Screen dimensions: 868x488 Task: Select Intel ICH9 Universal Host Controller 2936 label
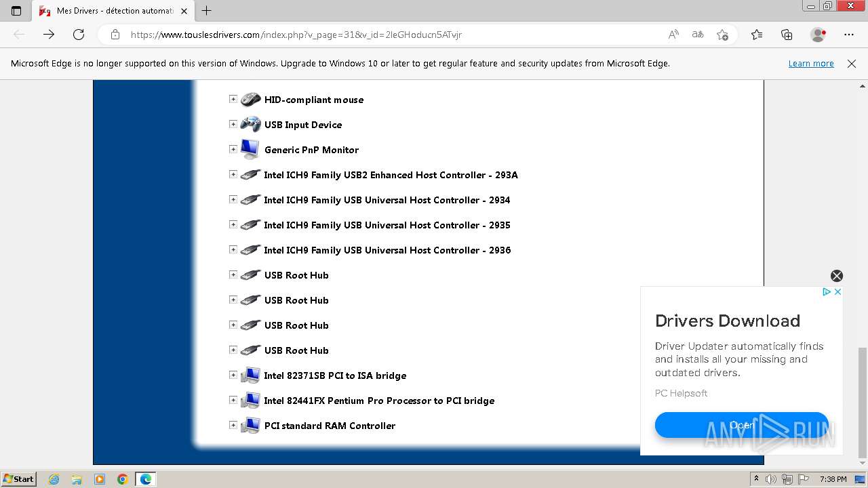[x=387, y=250]
